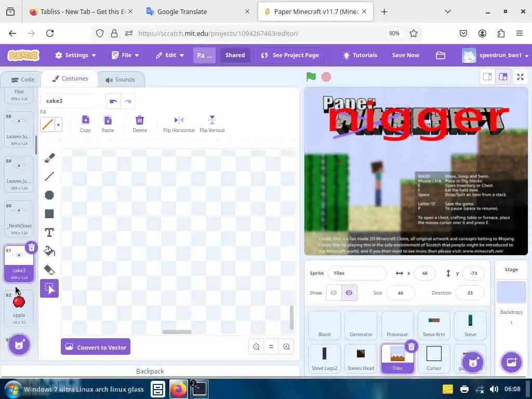The image size is (532, 399).
Task: Click the Paste icon
Action: pyautogui.click(x=108, y=124)
